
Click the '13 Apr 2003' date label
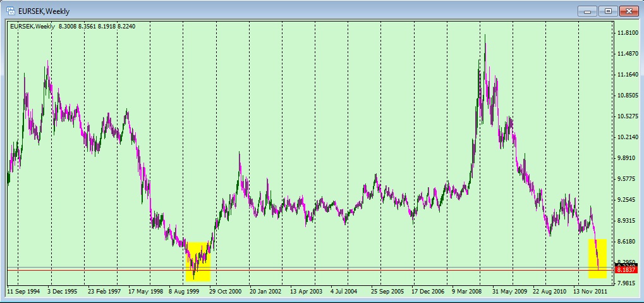pos(306,291)
